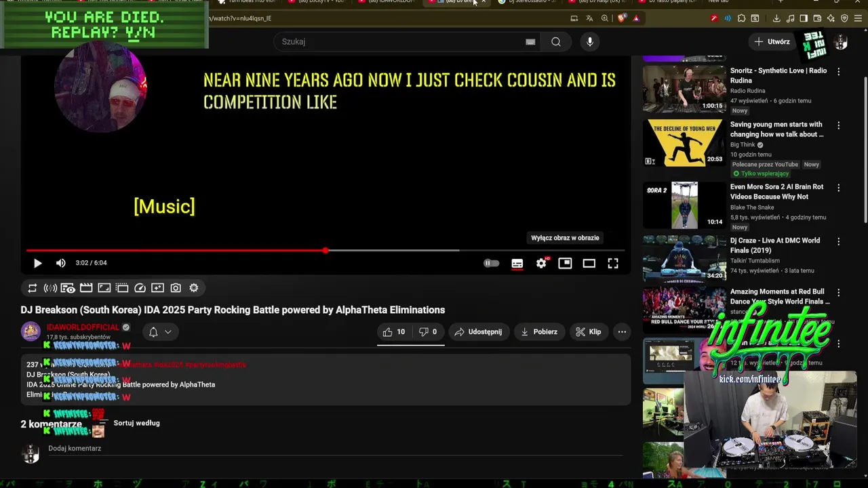
Task: Search by voice with the microphone button
Action: pyautogui.click(x=590, y=41)
